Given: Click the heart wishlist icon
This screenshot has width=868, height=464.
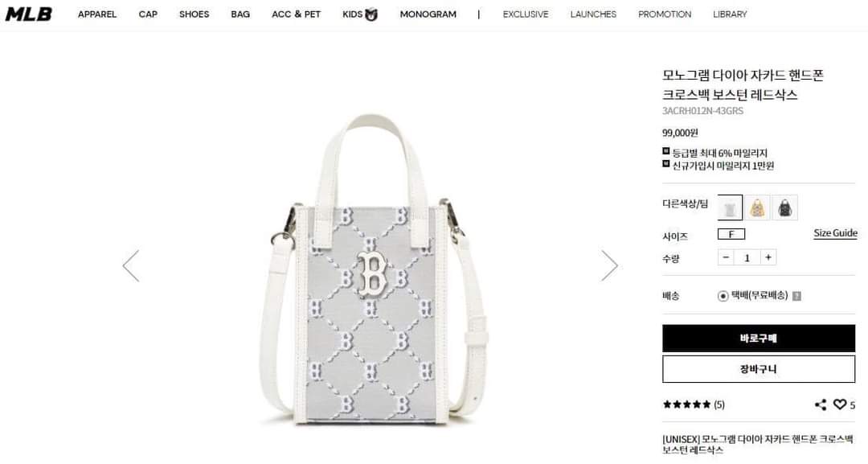Looking at the screenshot, I should pos(840,404).
